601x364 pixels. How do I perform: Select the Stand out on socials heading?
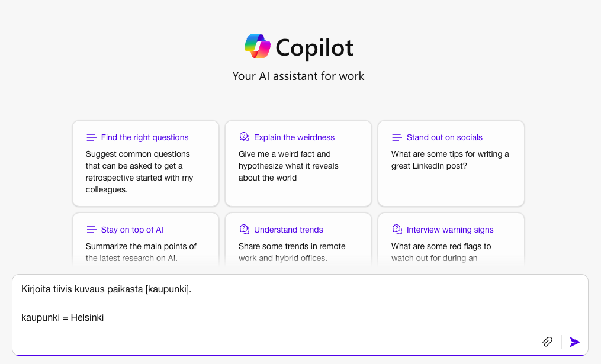click(x=444, y=137)
